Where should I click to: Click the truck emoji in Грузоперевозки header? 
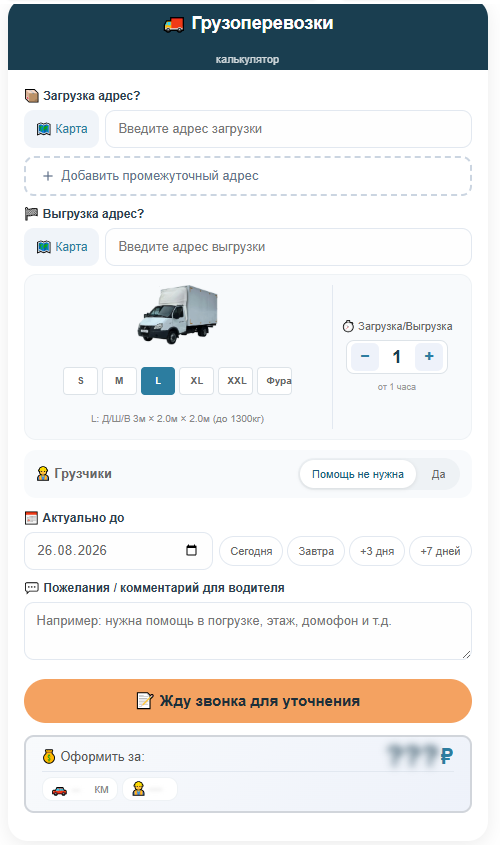click(173, 24)
